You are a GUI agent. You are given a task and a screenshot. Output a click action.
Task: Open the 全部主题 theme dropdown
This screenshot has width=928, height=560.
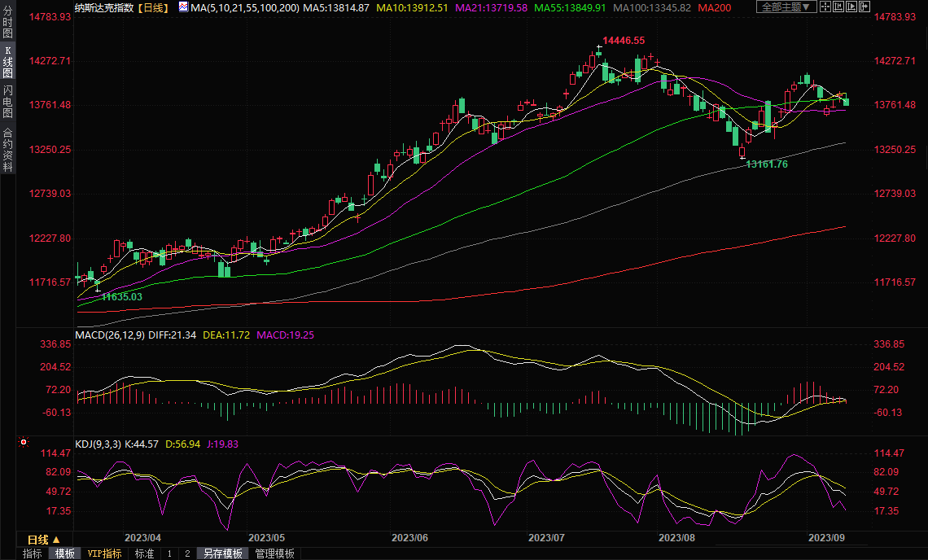(786, 7)
